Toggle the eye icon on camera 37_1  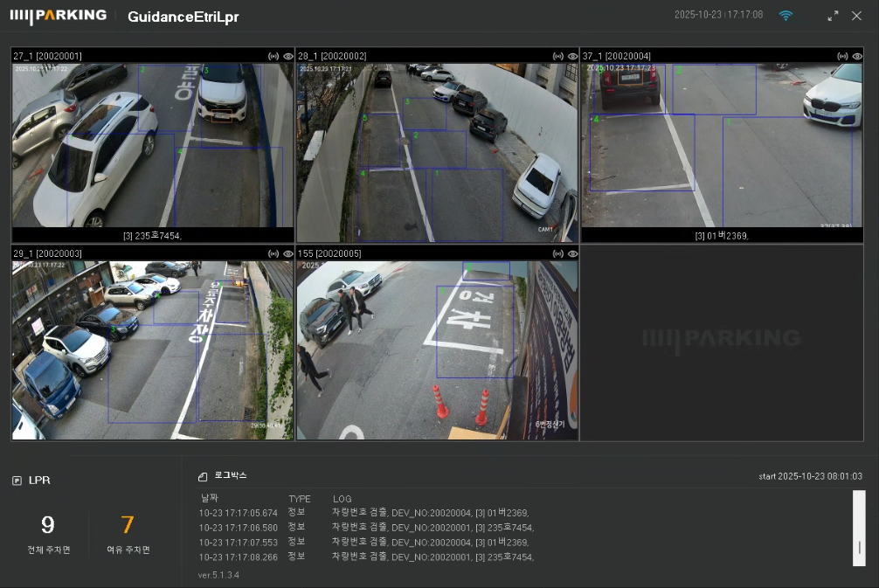[857, 56]
